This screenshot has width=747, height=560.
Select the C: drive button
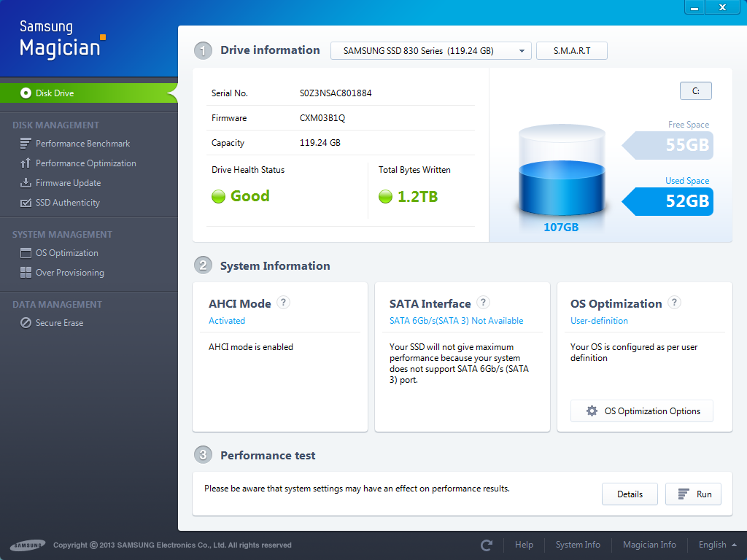click(695, 91)
